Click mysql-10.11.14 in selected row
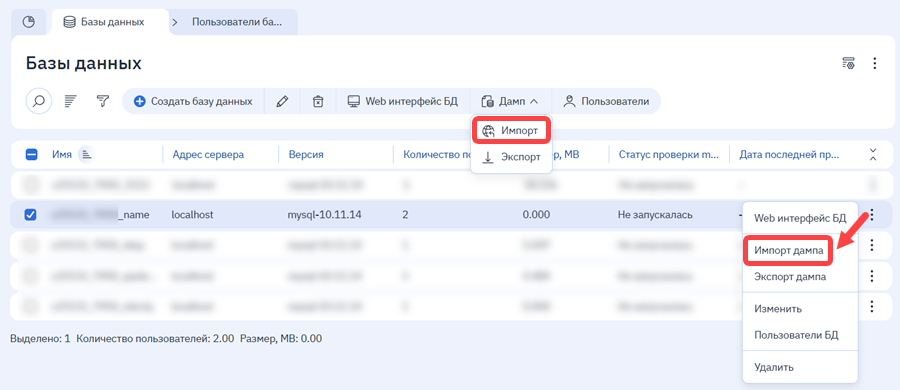Screen dimensions: 900x390 325,215
